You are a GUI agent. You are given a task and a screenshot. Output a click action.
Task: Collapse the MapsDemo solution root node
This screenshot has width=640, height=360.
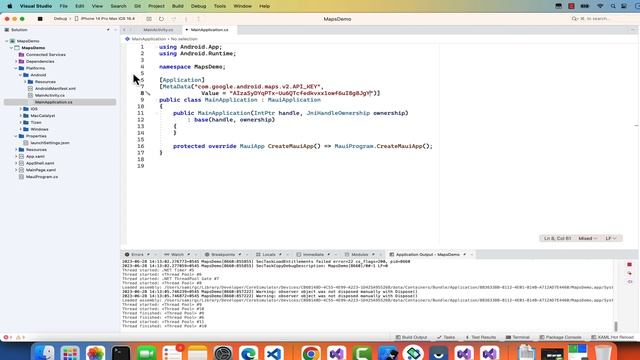(7, 41)
